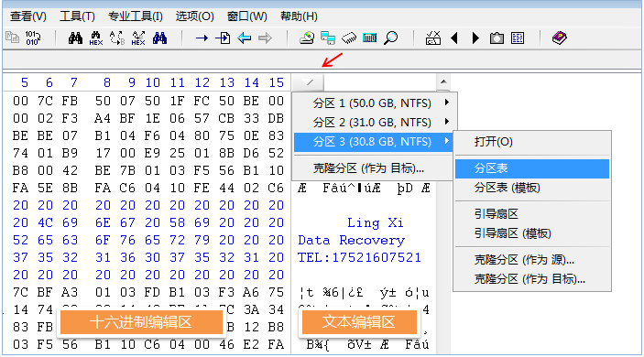Click the Go To Offset arrow icon

click(202, 38)
